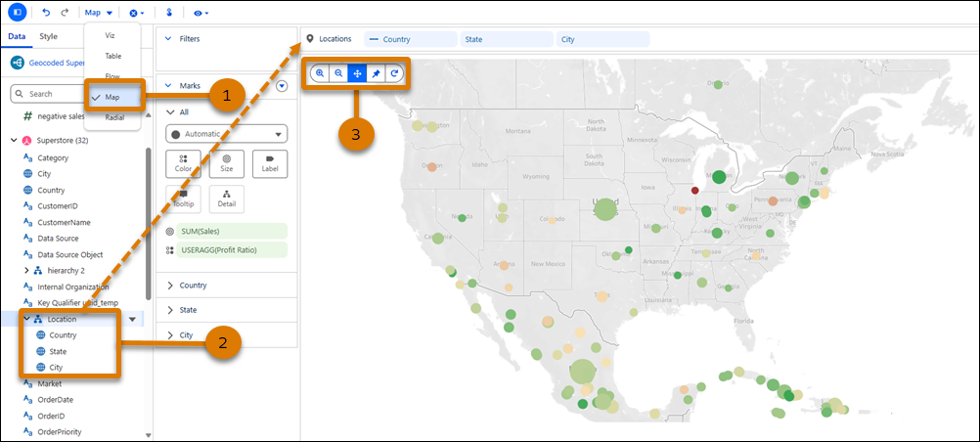This screenshot has width=980, height=442.
Task: Click the Color marks button
Action: point(183,164)
